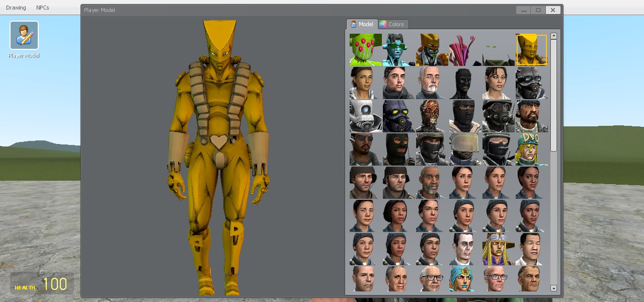
Task: Pick the pink tentacle creature model
Action: (x=465, y=50)
